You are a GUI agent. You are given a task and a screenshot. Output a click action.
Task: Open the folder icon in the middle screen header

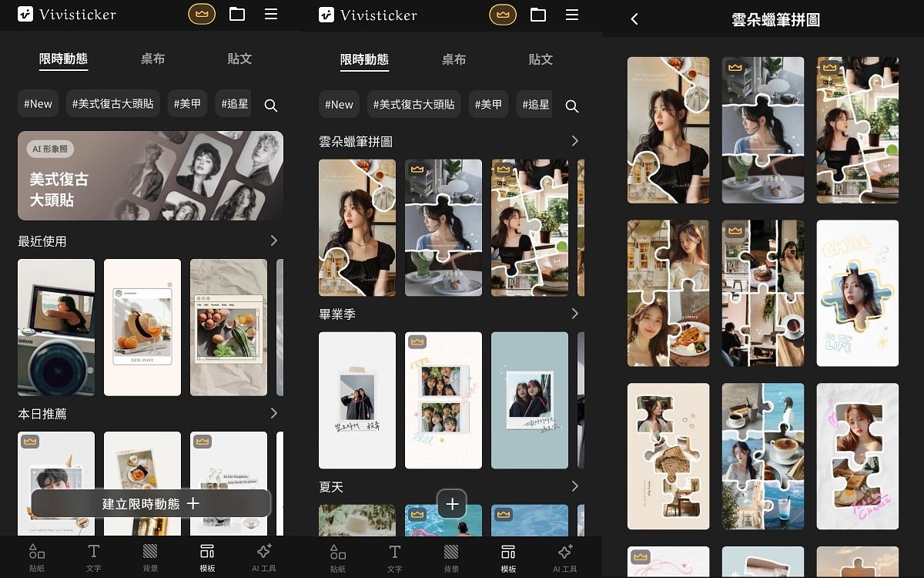(x=538, y=14)
